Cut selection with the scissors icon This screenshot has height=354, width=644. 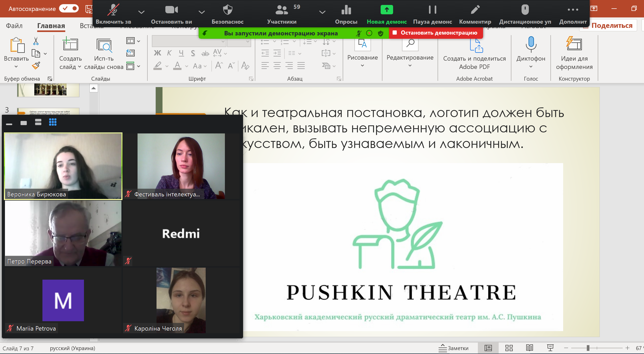point(36,41)
